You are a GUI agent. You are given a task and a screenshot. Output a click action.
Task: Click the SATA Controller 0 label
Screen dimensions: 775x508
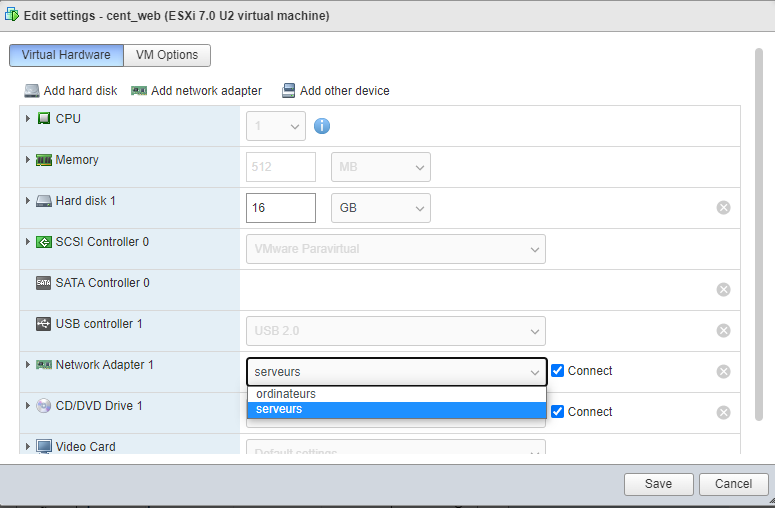click(102, 283)
